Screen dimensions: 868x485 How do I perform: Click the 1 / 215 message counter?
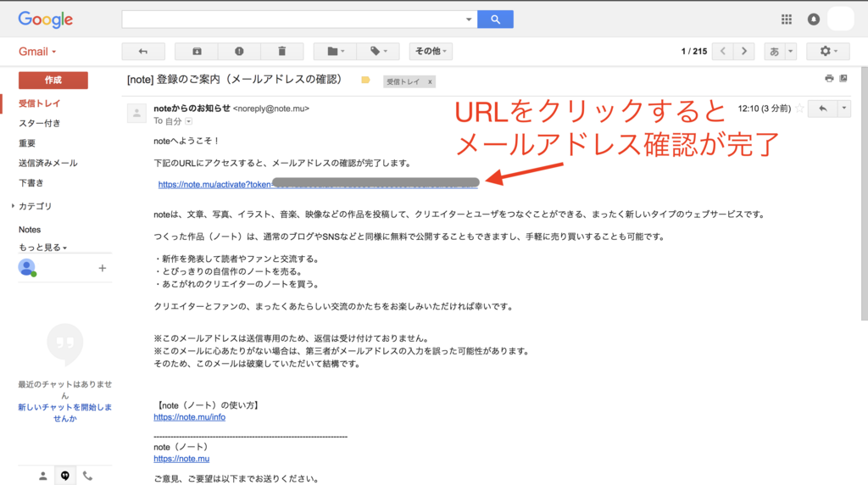[694, 51]
